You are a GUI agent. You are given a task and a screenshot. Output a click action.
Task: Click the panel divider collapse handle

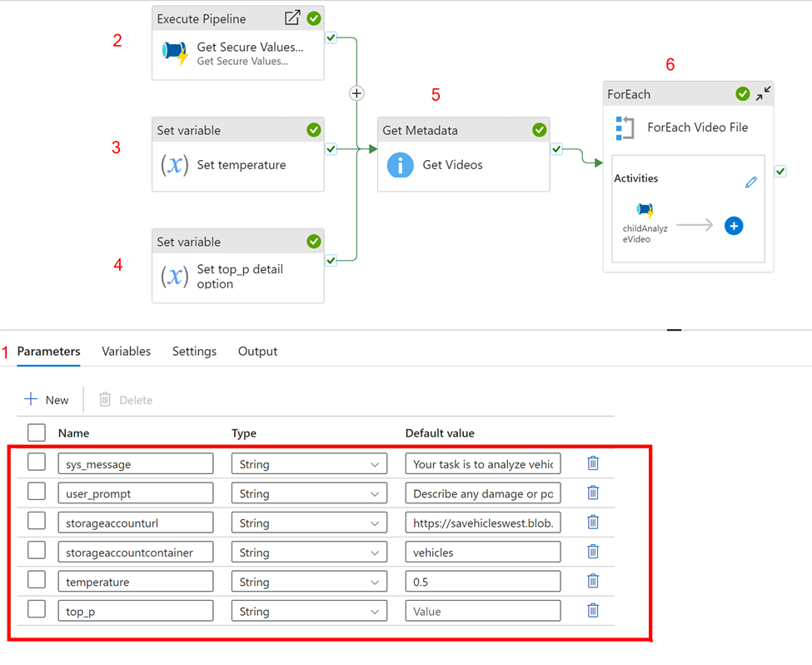click(675, 330)
